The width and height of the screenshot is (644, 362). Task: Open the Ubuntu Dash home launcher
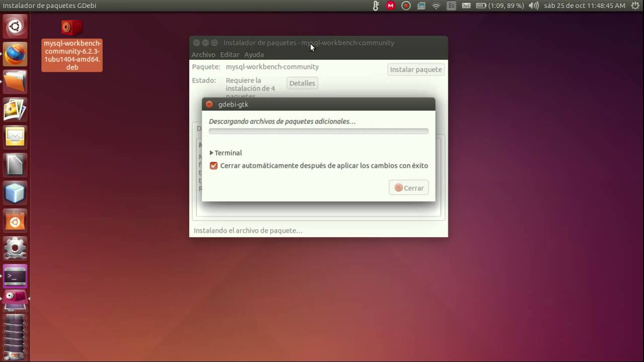15,26
